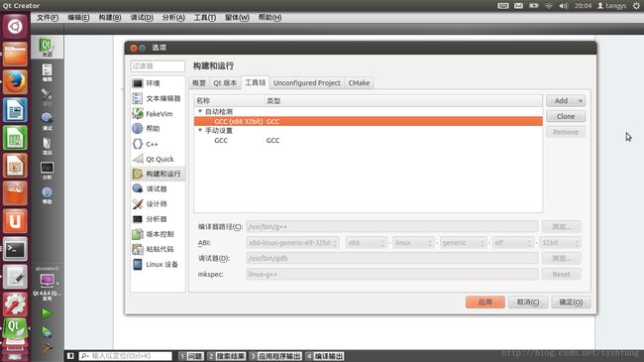The image size is (644, 362).
Task: Click the 确定(O) confirm button
Action: [x=571, y=302]
